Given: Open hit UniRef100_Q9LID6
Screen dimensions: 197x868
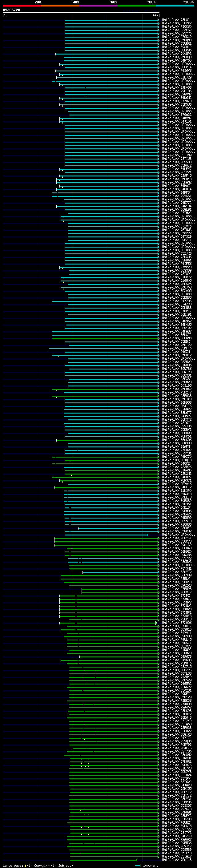Looking at the screenshot, I should click(177, 91).
